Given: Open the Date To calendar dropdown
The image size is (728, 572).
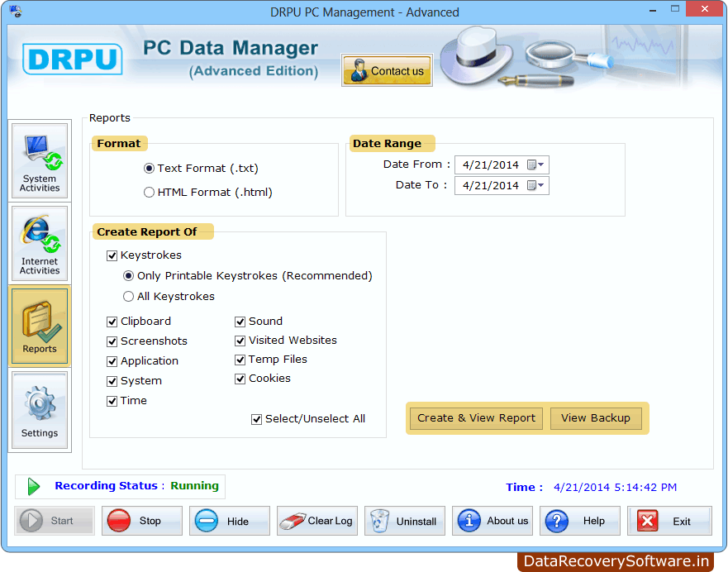Looking at the screenshot, I should click(535, 185).
